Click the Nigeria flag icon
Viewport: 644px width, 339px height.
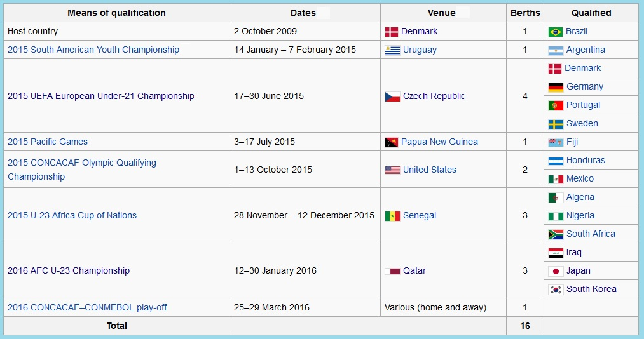[x=556, y=216]
